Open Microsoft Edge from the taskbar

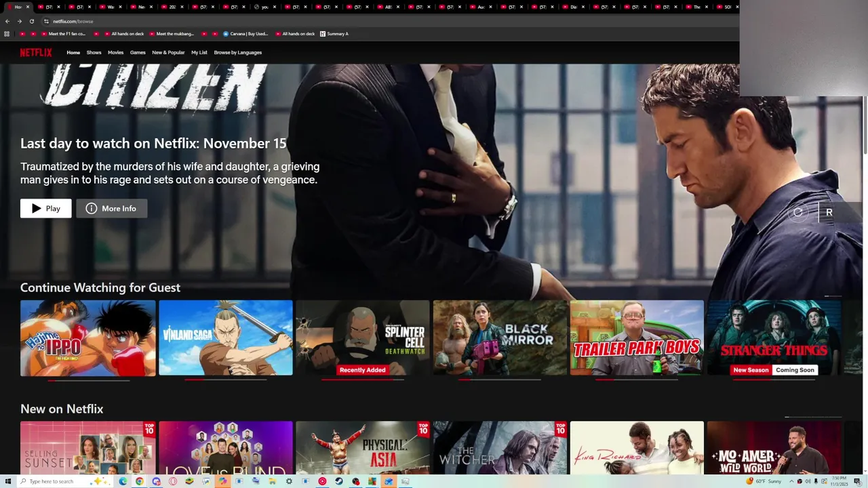pos(123,481)
